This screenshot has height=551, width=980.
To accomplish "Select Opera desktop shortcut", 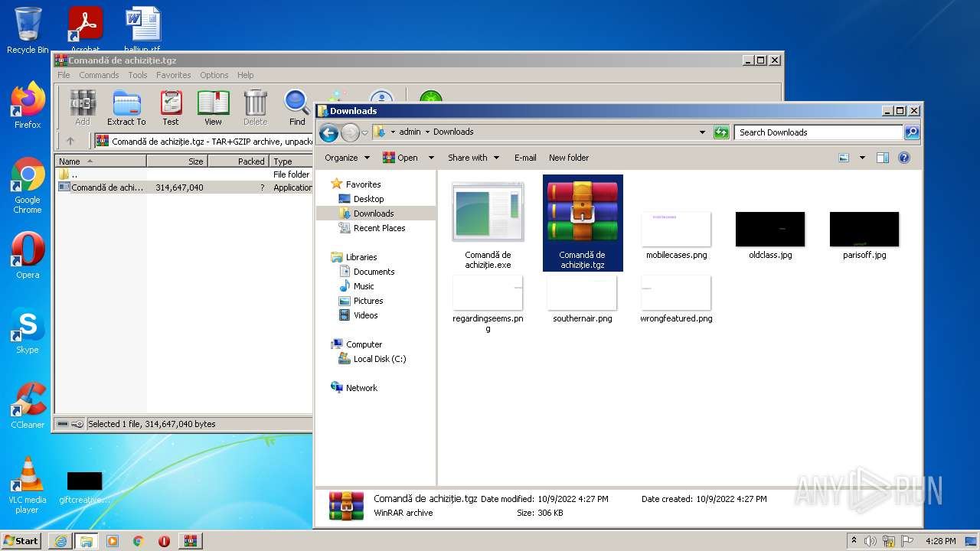I will pyautogui.click(x=28, y=256).
